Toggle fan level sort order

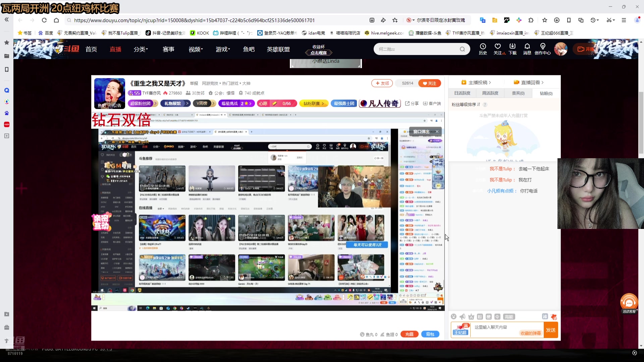click(x=466, y=104)
